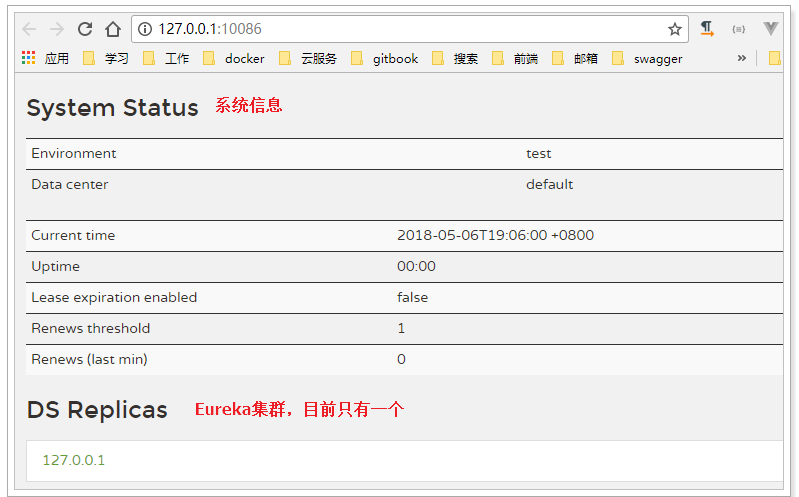Click the timestamp 2018-05-06T19:06:00 +0800
Viewport: 799px width, 497px height.
[495, 236]
